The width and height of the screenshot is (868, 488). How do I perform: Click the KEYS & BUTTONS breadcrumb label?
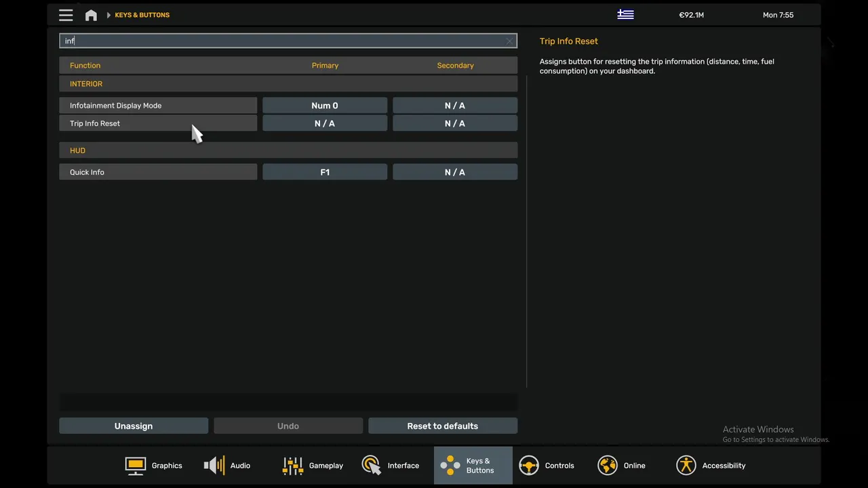142,15
